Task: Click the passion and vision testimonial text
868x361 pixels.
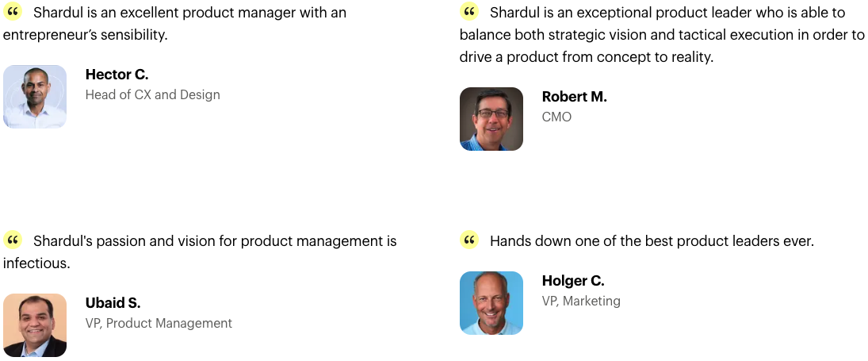Action: [200, 252]
